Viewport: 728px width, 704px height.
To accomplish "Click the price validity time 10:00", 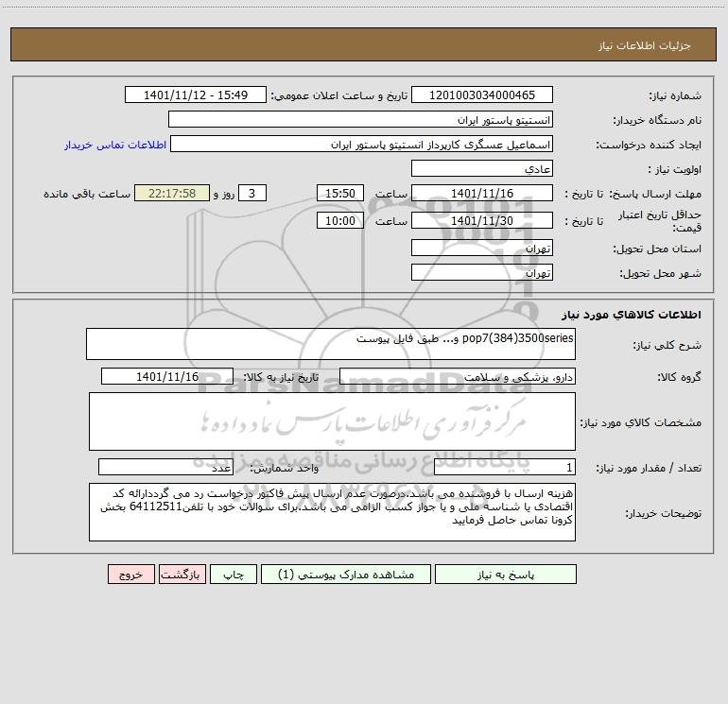I will [x=339, y=220].
